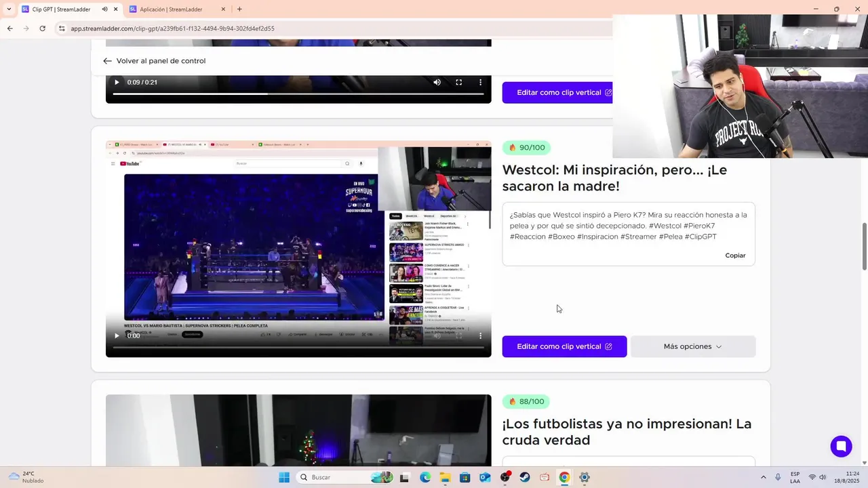Open the Windows Start menu
The width and height of the screenshot is (868, 488).
(x=283, y=477)
